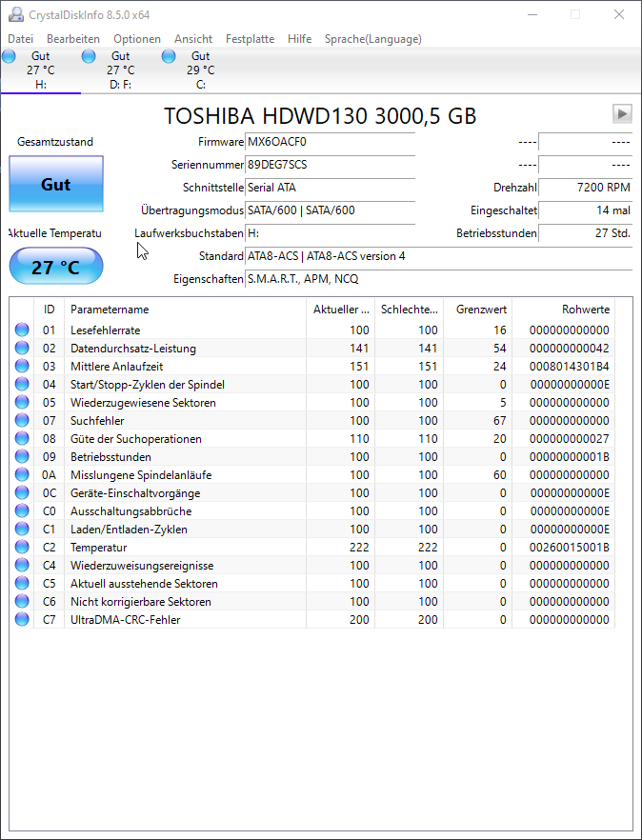Viewport: 642px width, 840px height.
Task: Click status orb for Aktuell ausstehende Sektoren
Action: tap(22, 583)
